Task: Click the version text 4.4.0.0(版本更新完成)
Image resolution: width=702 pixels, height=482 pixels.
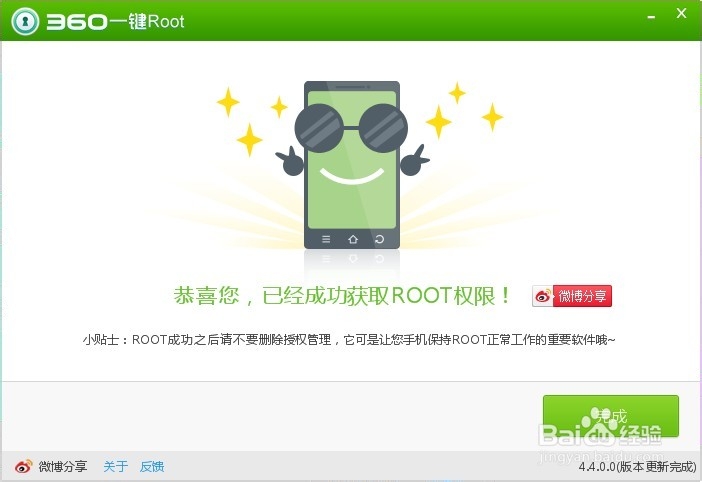Action: click(638, 467)
